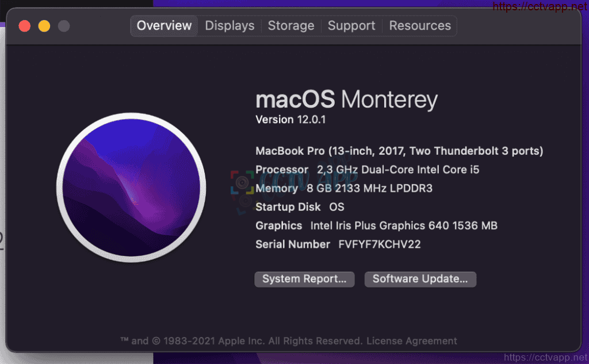Click the Startup Disk OS entry
The image size is (589, 364).
pyautogui.click(x=300, y=207)
